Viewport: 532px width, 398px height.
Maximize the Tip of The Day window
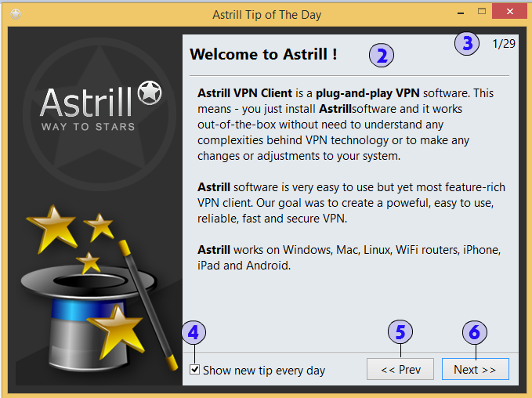481,12
